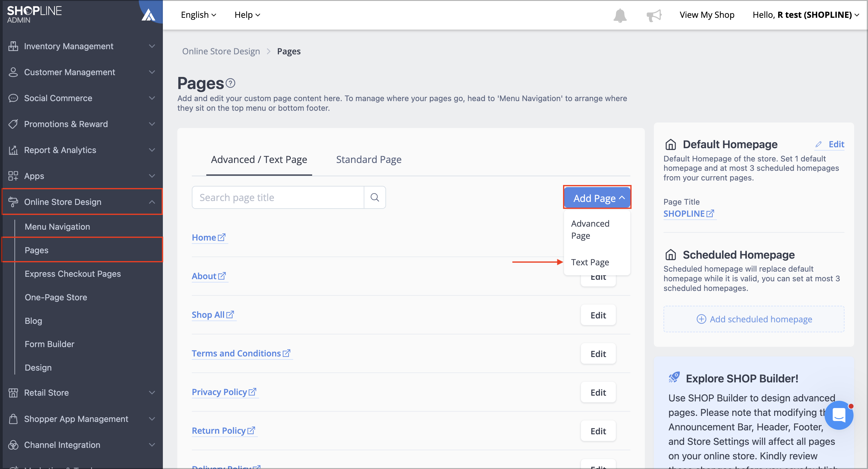Click Edit for the Return Policy page

(x=598, y=431)
